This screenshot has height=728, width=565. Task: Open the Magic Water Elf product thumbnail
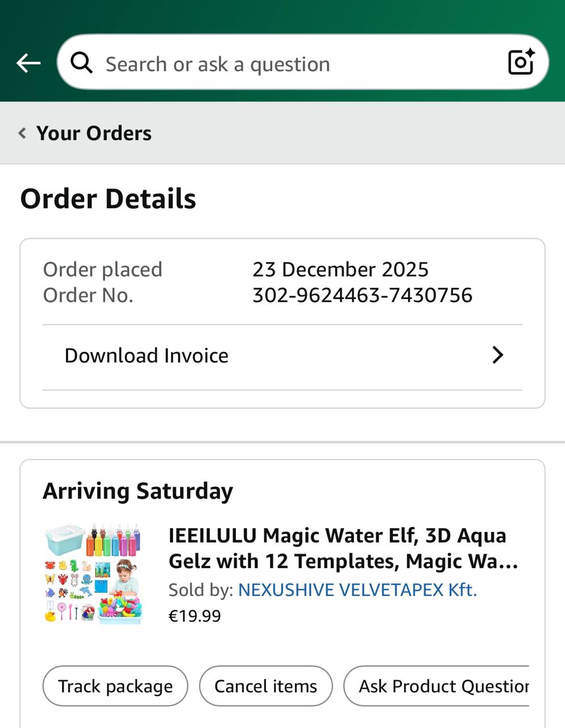[x=93, y=573]
